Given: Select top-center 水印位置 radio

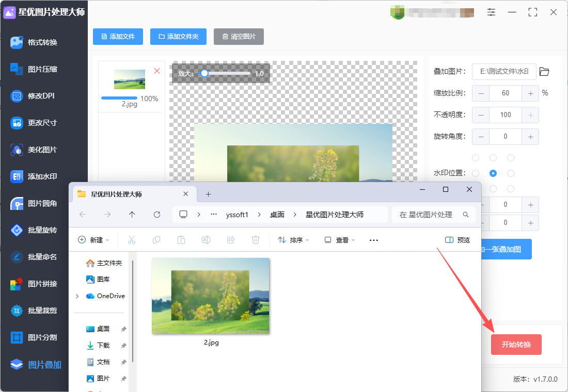Looking at the screenshot, I should 493,158.
